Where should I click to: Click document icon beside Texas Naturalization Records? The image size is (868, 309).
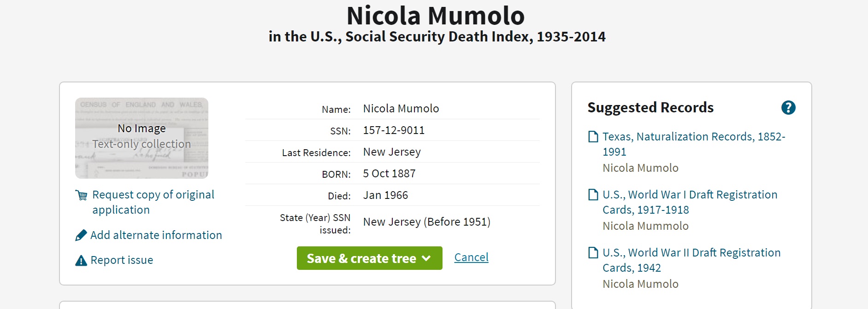click(x=593, y=137)
